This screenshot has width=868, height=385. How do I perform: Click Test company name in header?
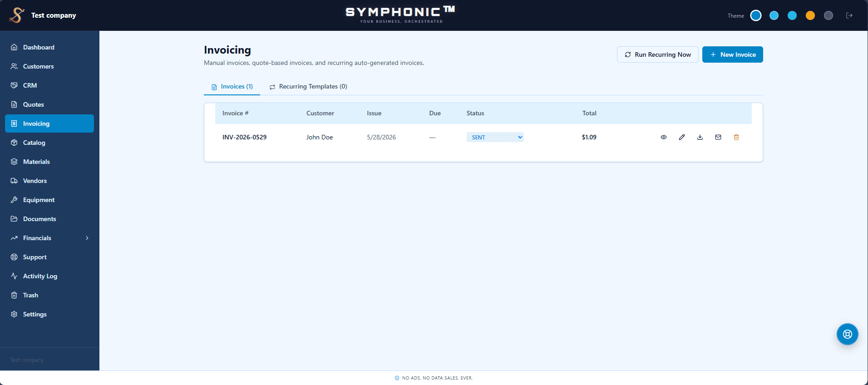[54, 15]
